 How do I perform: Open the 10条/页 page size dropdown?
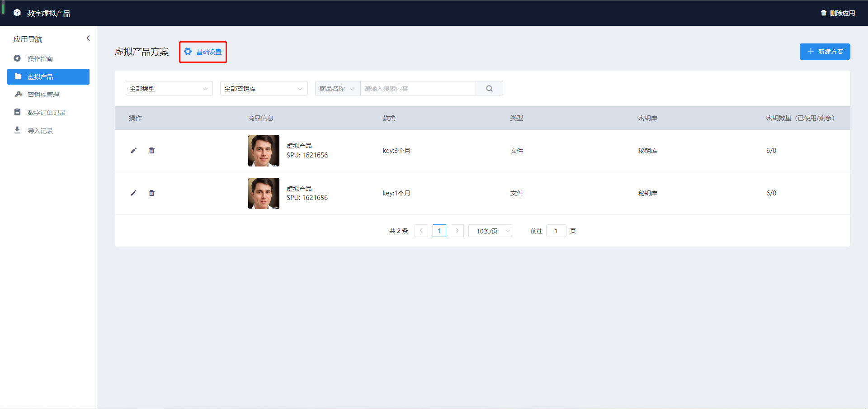(x=491, y=231)
